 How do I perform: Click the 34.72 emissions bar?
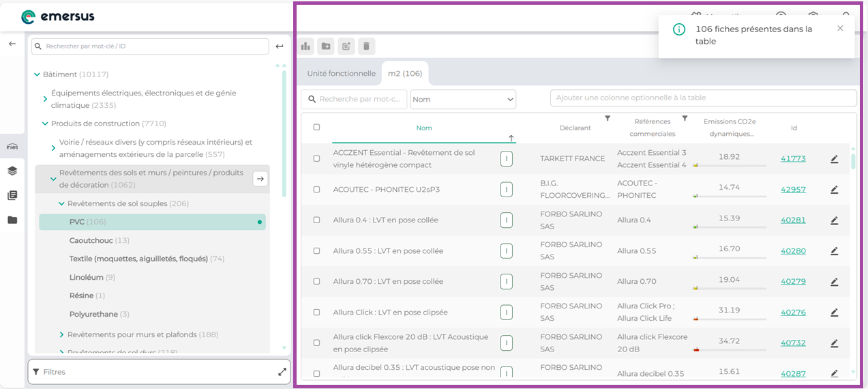[x=730, y=349]
